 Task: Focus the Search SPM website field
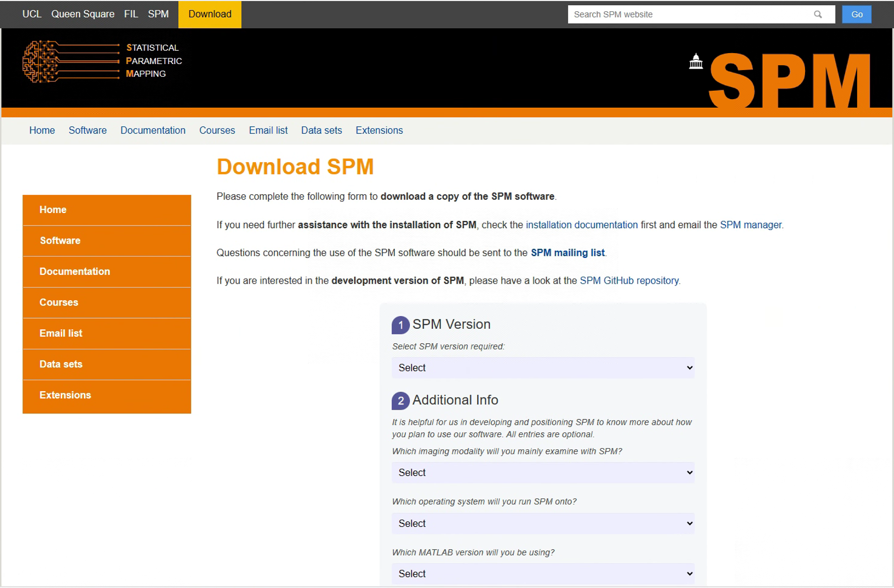coord(701,15)
